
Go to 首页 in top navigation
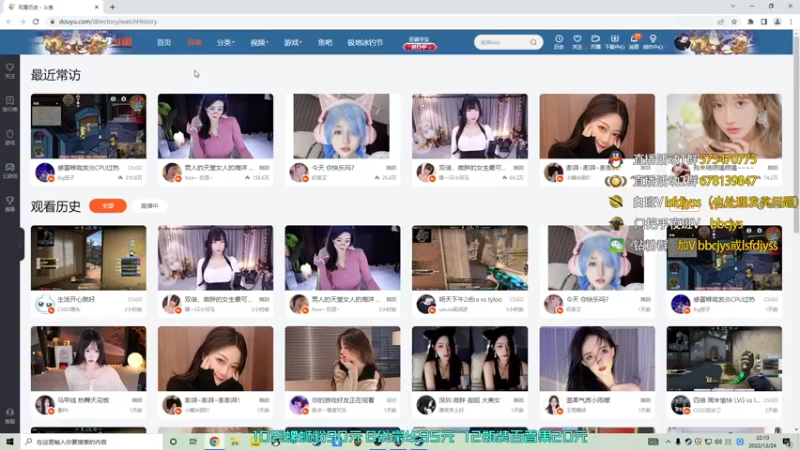coord(164,42)
